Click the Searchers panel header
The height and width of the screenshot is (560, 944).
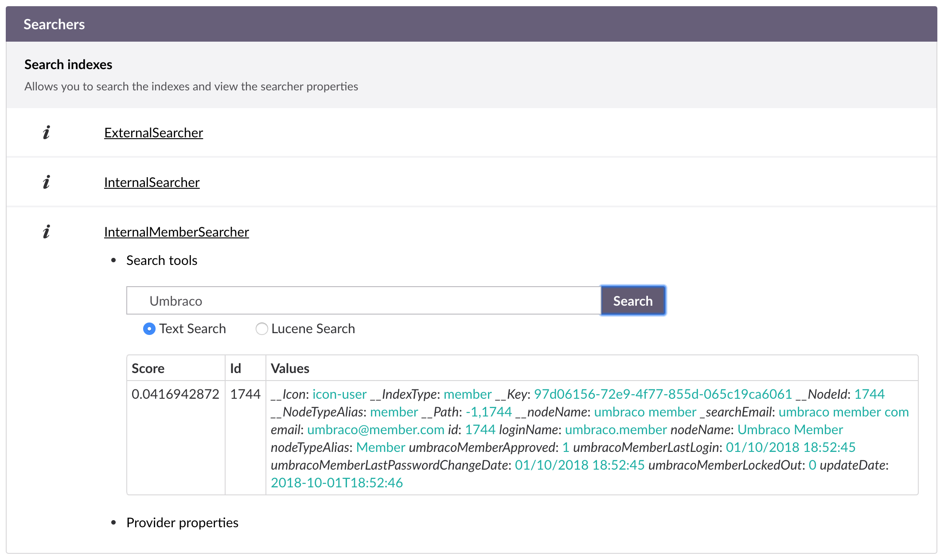pos(54,24)
